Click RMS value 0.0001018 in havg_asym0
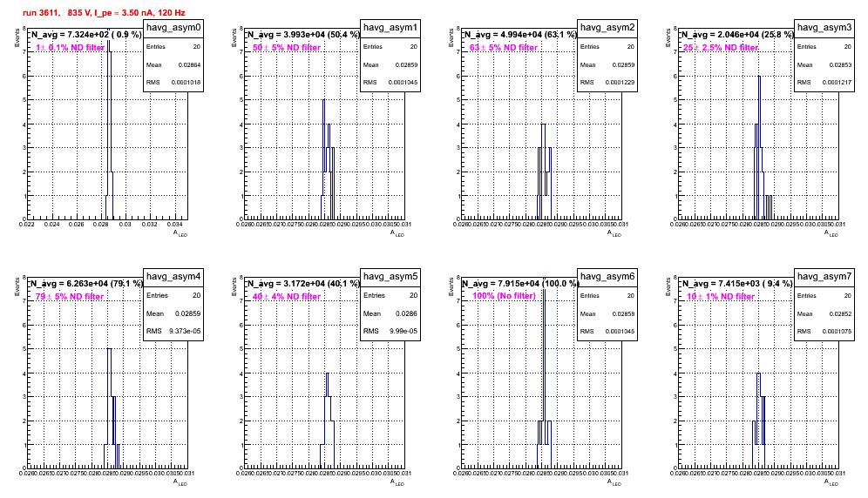The height and width of the screenshot is (498, 868). click(x=186, y=83)
